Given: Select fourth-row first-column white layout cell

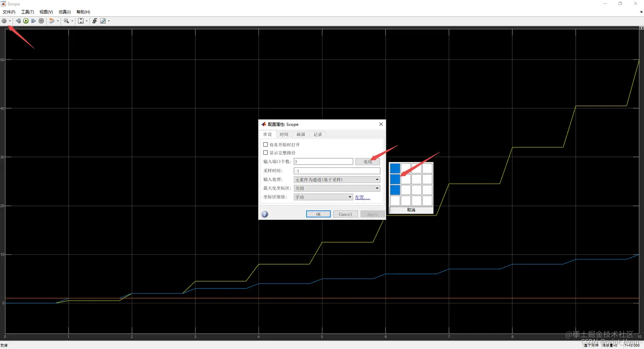Looking at the screenshot, I should pyautogui.click(x=395, y=200).
